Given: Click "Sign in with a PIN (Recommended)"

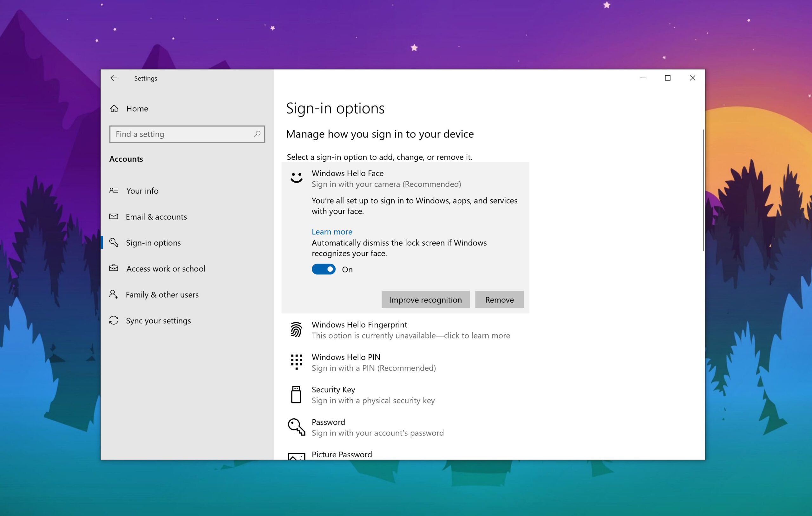Looking at the screenshot, I should tap(374, 368).
